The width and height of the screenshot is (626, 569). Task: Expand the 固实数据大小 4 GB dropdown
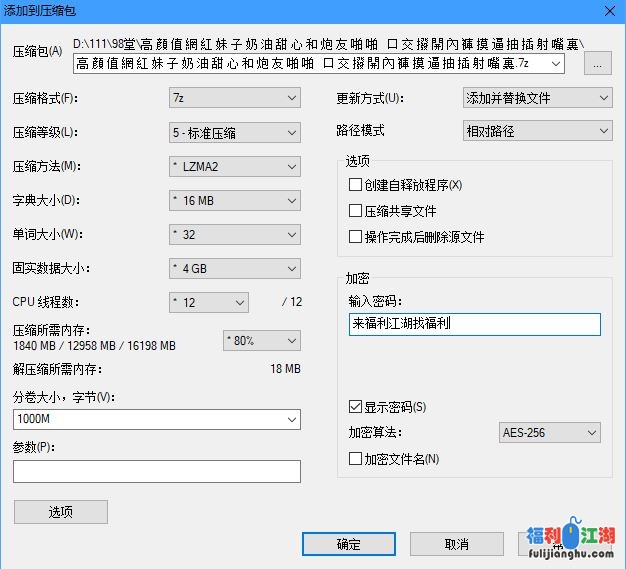click(235, 268)
